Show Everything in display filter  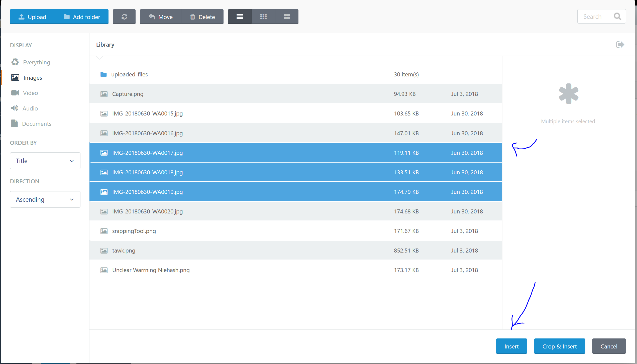[x=36, y=62]
